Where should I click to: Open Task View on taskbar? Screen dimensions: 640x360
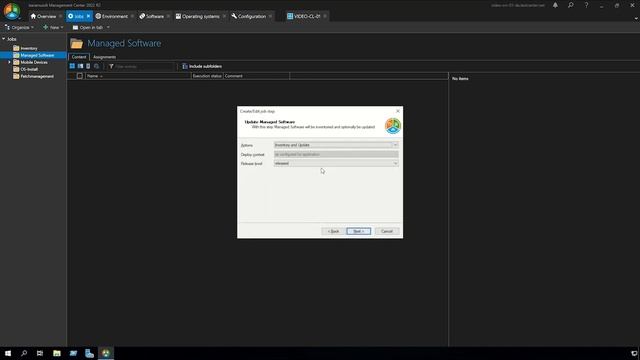click(40, 353)
